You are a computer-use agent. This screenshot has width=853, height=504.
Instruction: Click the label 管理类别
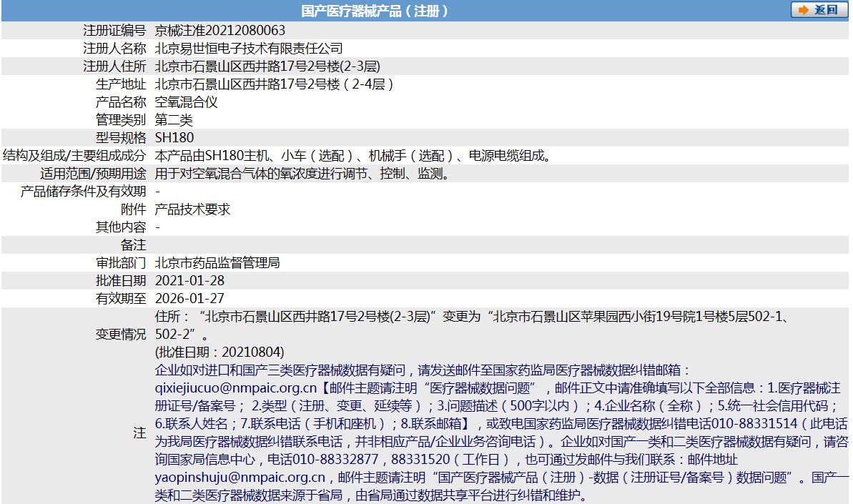tap(121, 120)
